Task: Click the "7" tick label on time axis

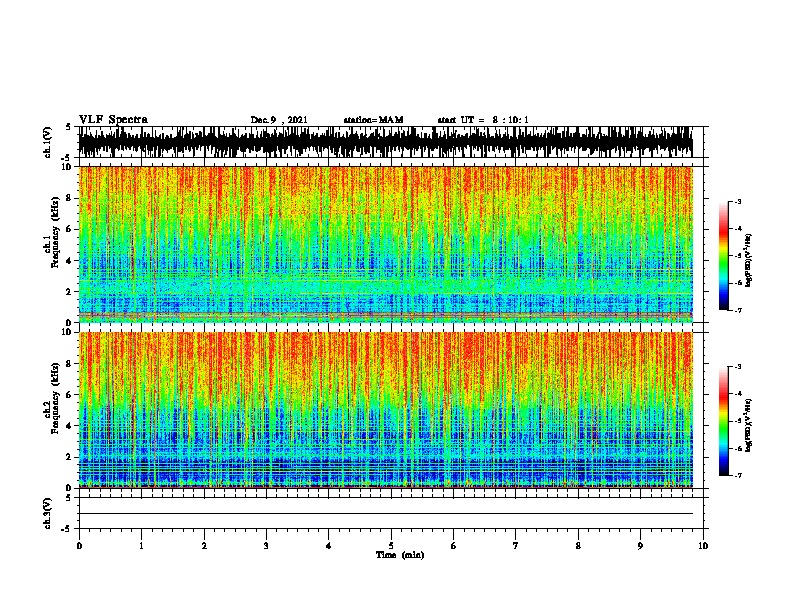Action: 516,546
